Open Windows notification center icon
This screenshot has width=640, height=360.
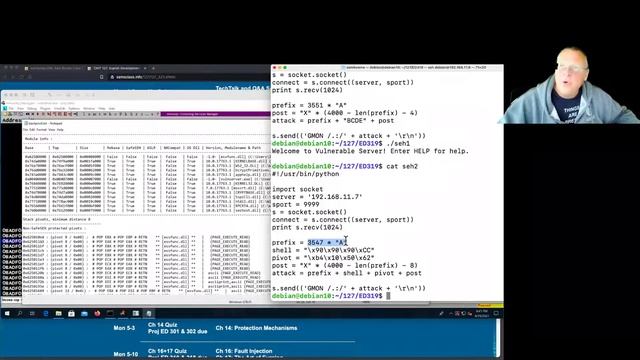click(x=496, y=313)
